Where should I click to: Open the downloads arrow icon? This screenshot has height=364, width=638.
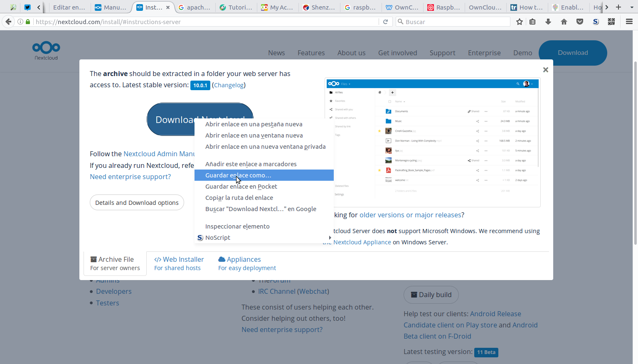pyautogui.click(x=548, y=22)
